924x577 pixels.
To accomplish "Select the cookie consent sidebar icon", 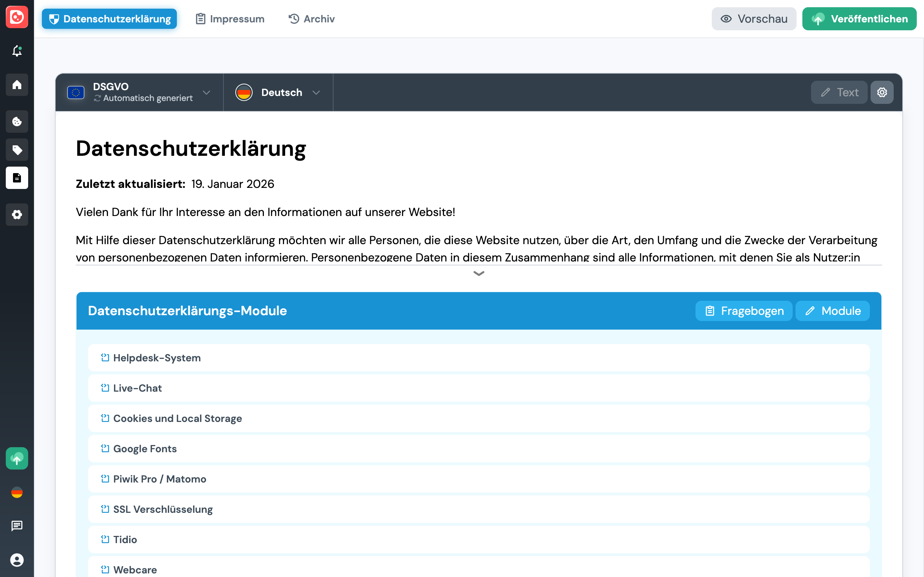I will (x=17, y=122).
